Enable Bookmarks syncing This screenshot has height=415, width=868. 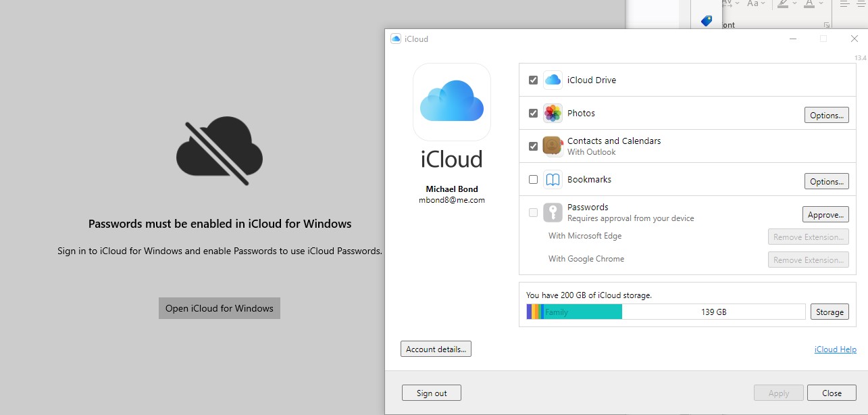[x=533, y=179]
